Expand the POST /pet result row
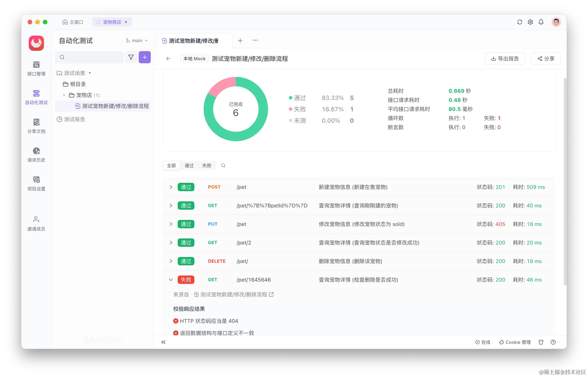 pos(171,187)
